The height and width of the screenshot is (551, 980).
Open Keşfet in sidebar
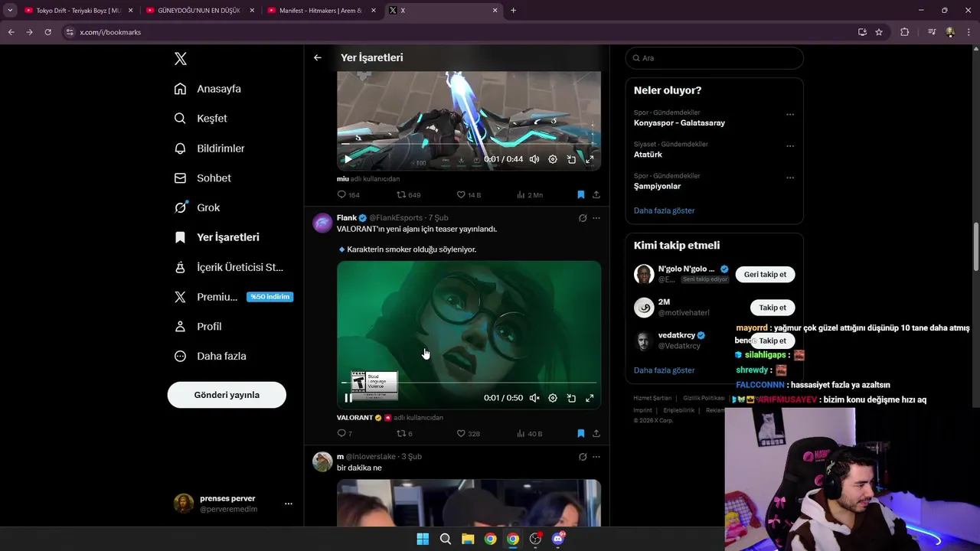201,119
